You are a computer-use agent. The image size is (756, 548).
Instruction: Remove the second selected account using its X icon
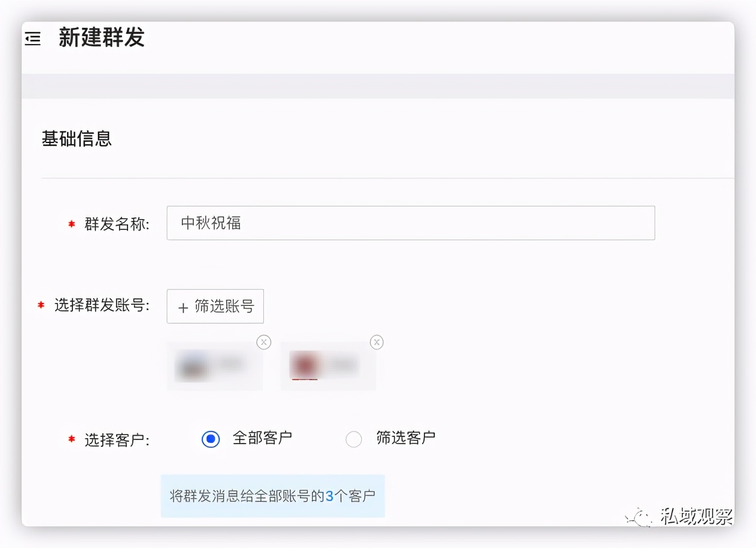pyautogui.click(x=377, y=342)
